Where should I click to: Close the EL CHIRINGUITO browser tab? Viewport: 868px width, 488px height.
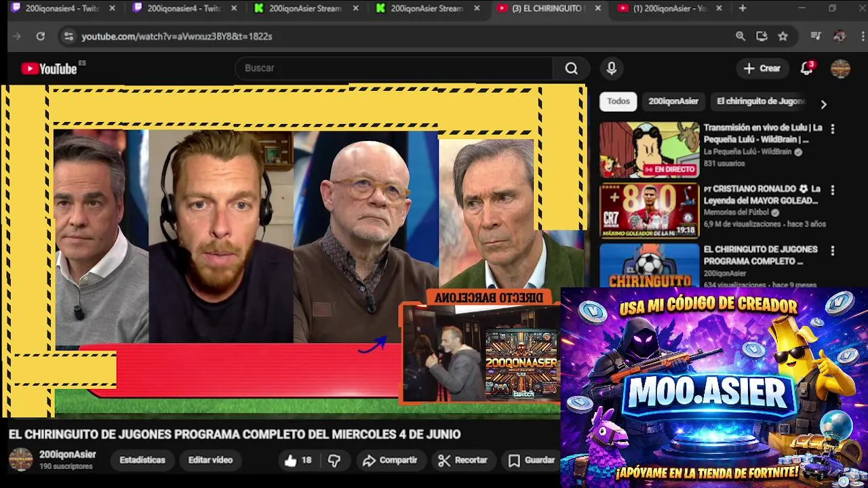pos(597,9)
